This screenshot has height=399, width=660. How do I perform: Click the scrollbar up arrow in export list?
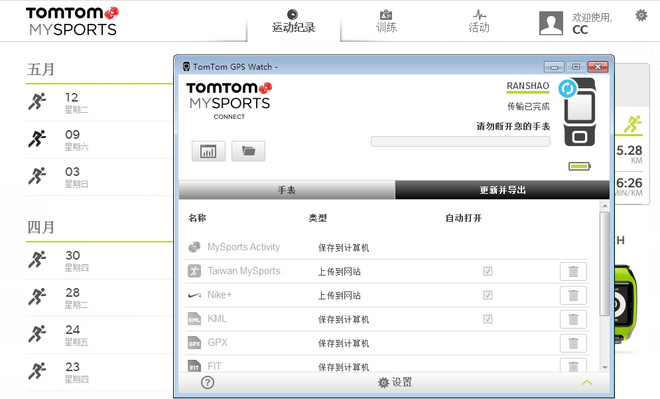605,206
